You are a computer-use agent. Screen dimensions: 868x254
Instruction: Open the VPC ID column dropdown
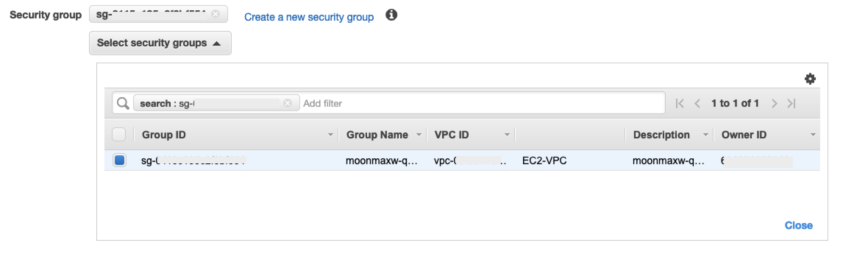point(506,135)
